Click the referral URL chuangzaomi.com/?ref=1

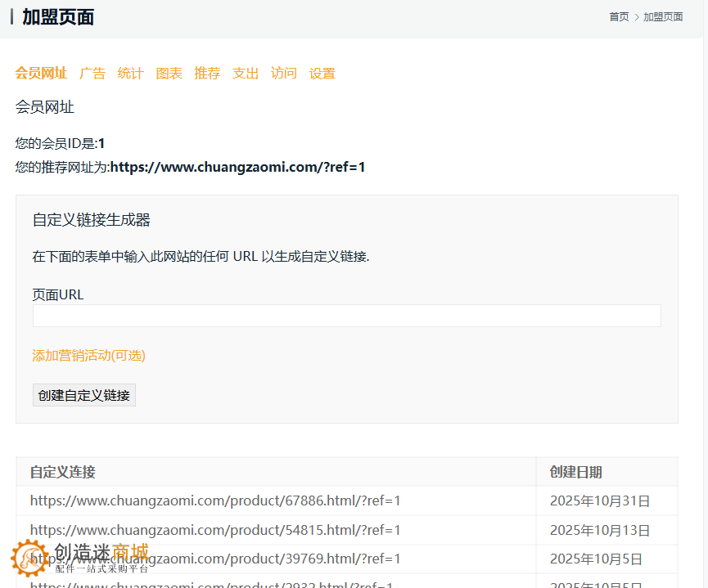tap(237, 167)
